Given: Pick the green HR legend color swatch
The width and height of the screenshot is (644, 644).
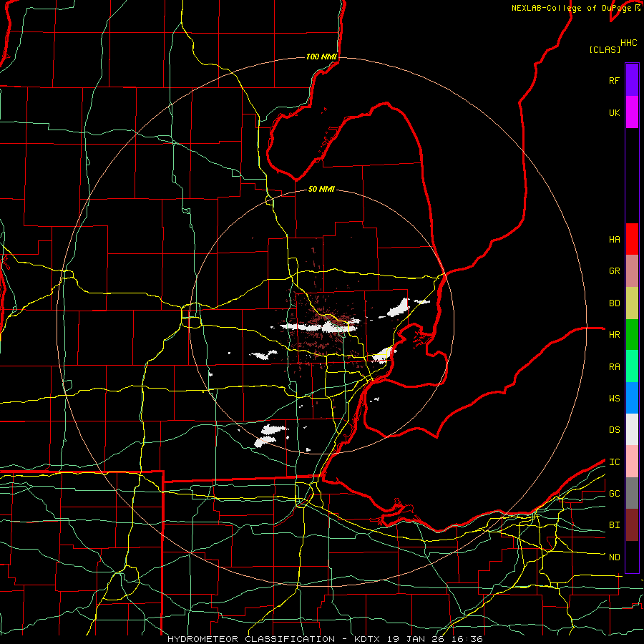Looking at the screenshot, I should click(x=632, y=335).
